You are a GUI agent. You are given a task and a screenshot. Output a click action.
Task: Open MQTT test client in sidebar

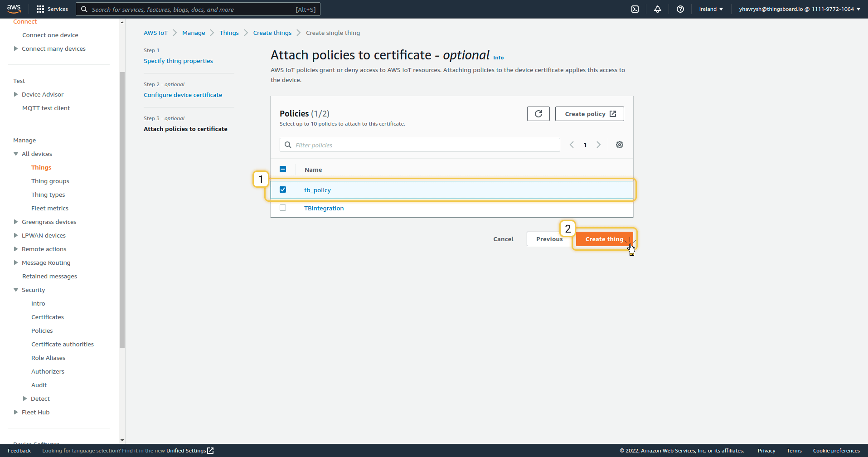46,108
